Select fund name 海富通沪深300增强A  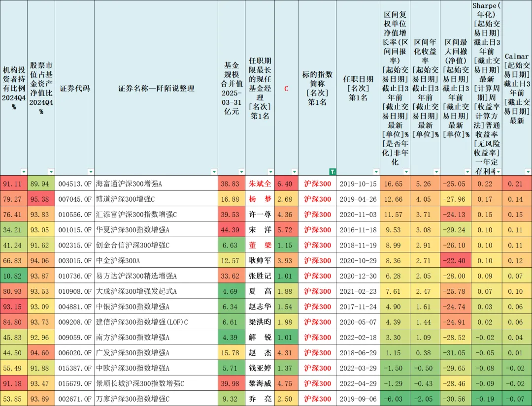[129, 184]
